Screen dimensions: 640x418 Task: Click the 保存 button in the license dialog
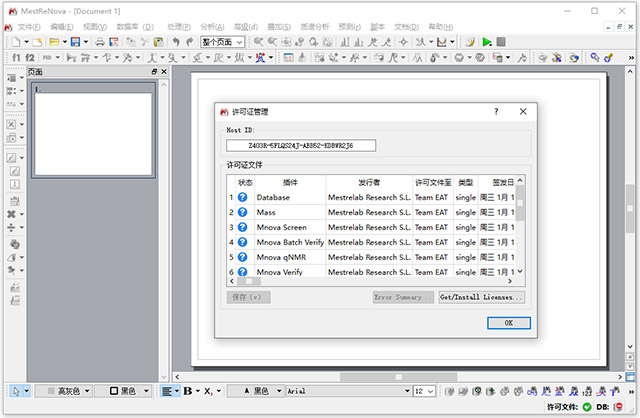[248, 297]
